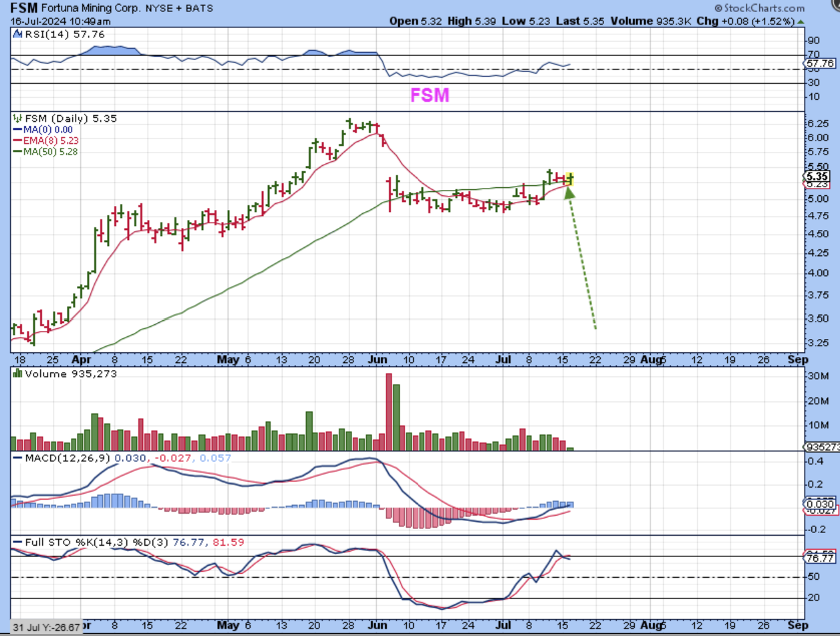Click the tallest June volume bar
840x636 pixels.
point(388,412)
